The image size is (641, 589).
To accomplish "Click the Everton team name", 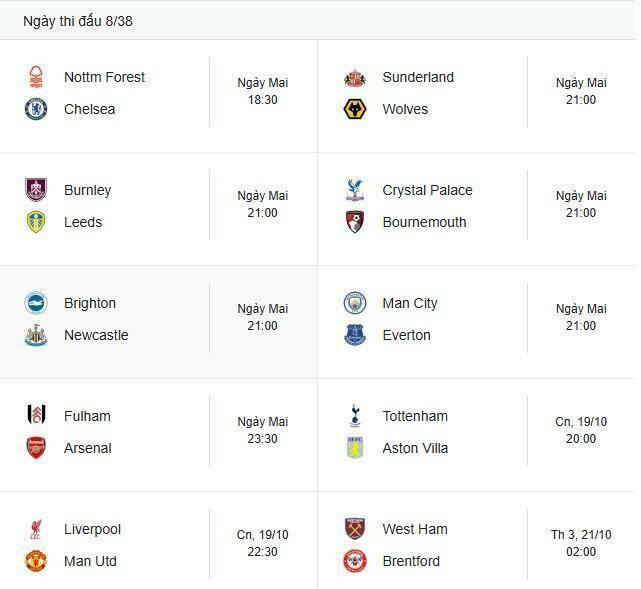I will point(406,335).
